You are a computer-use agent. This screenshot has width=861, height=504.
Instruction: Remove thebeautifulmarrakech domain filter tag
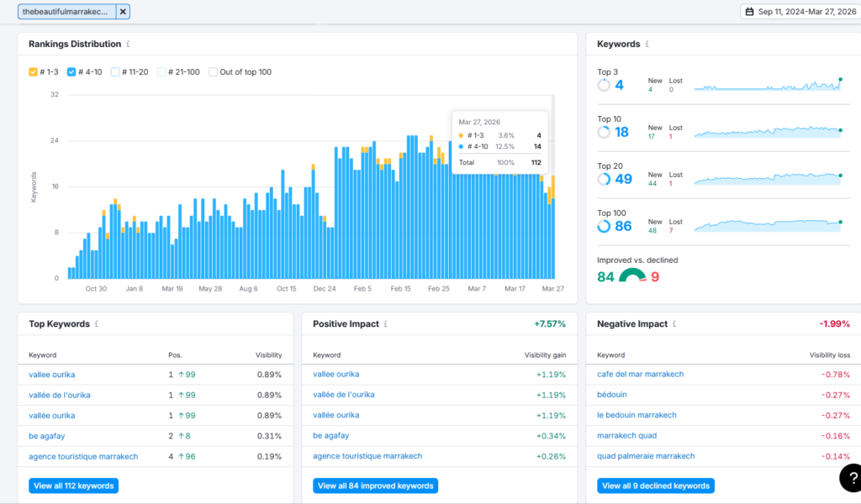[123, 12]
